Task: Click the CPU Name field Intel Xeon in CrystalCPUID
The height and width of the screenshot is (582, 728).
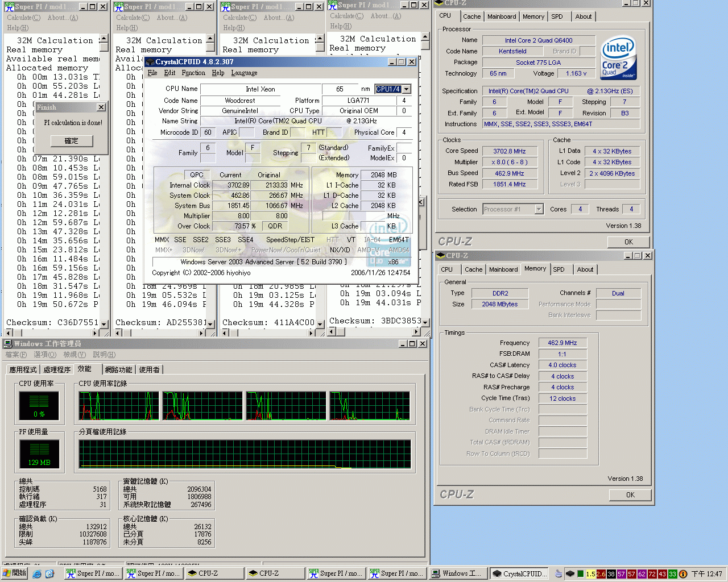Action: click(x=260, y=89)
